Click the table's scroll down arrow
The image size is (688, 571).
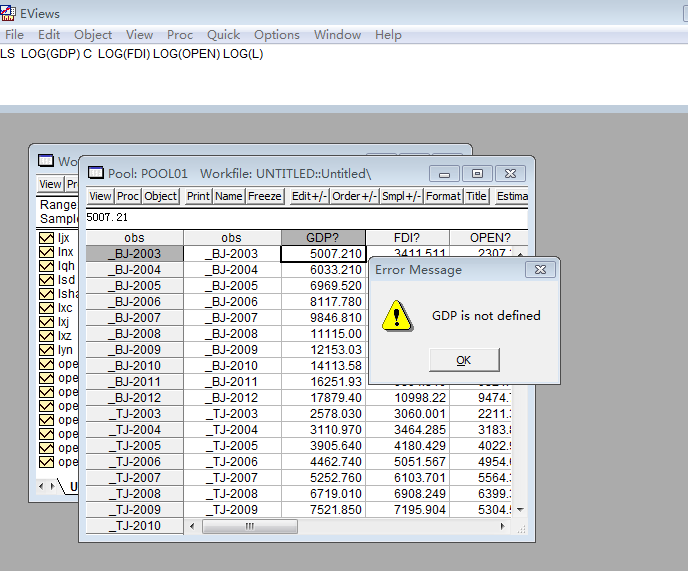point(518,510)
